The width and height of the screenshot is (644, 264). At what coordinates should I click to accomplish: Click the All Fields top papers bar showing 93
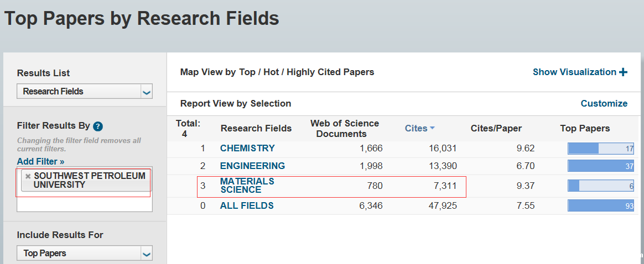[x=600, y=205]
